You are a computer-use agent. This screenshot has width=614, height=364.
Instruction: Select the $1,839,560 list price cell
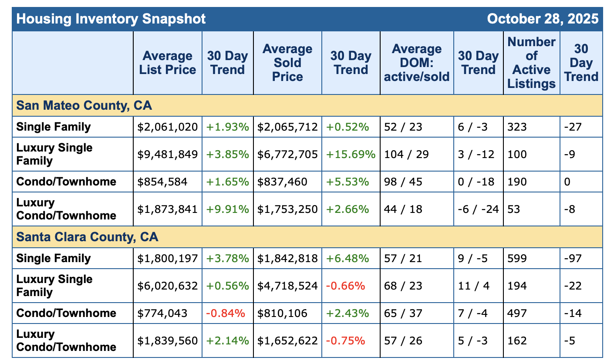168,340
